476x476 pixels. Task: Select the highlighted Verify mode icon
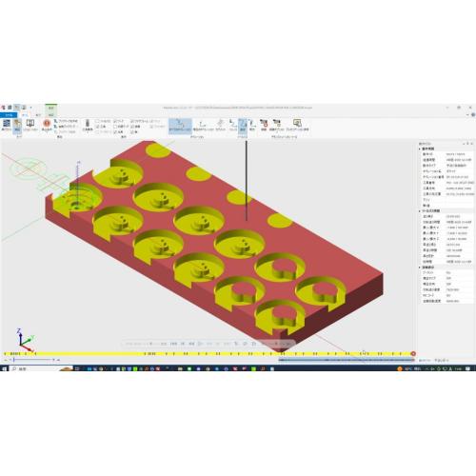pos(17,126)
